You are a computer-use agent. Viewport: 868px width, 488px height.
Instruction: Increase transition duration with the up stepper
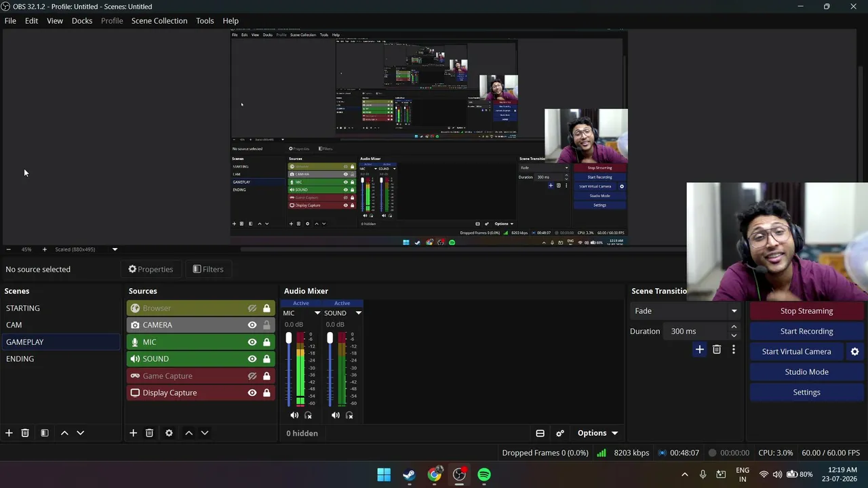(734, 327)
